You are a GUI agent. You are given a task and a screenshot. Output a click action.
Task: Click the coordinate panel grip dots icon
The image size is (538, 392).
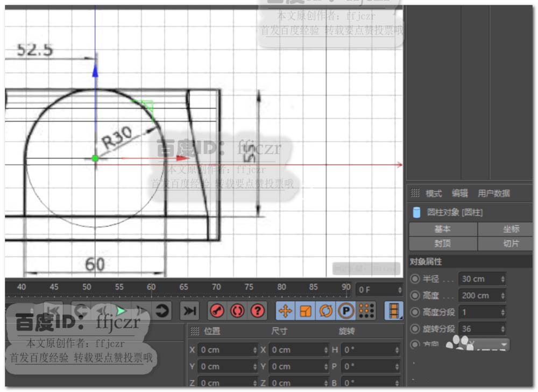[195, 331]
